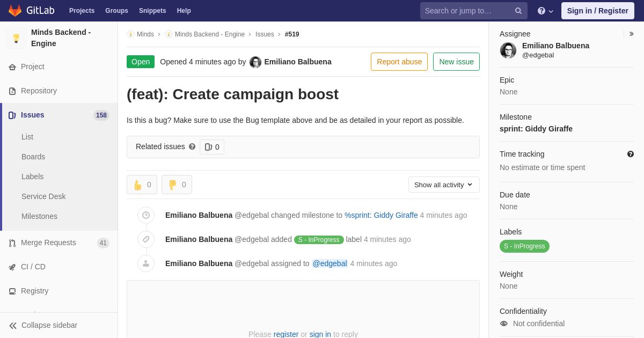This screenshot has width=644, height=338.
Task: Click the related issues count badge
Action: pyautogui.click(x=212, y=147)
